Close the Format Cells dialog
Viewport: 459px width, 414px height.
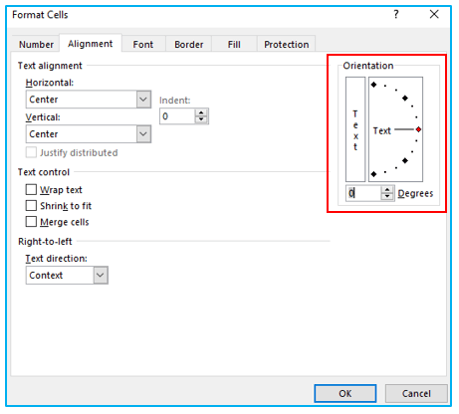pos(434,14)
